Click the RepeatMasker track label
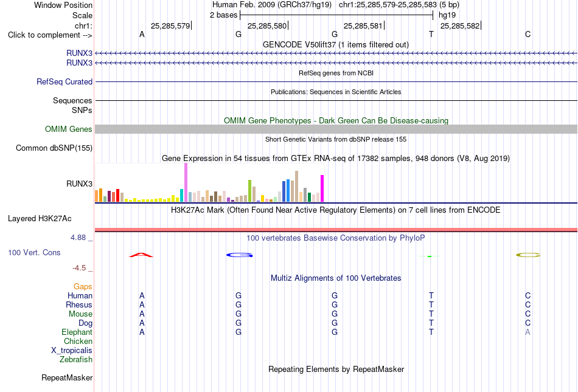Image resolution: width=578 pixels, height=392 pixels. pos(67,377)
